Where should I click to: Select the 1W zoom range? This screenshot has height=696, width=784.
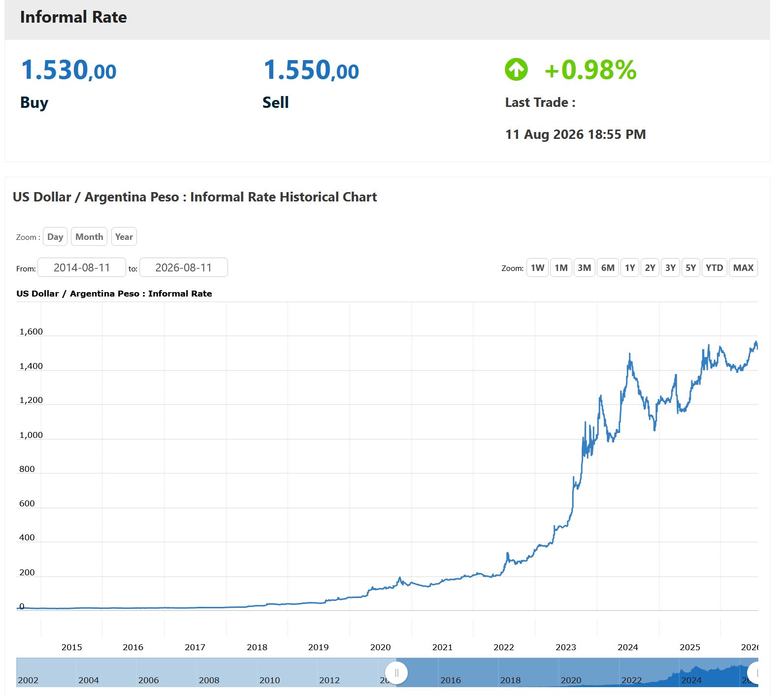tap(537, 268)
